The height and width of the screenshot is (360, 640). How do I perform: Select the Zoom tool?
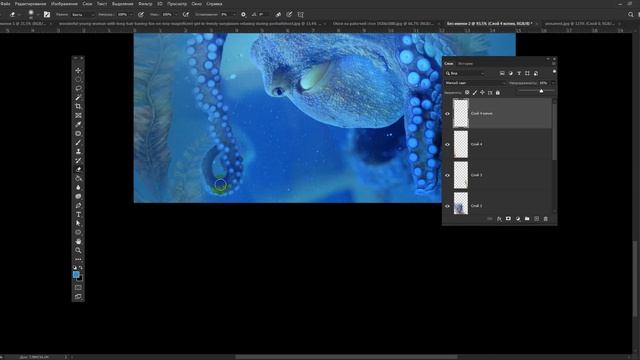click(x=78, y=250)
